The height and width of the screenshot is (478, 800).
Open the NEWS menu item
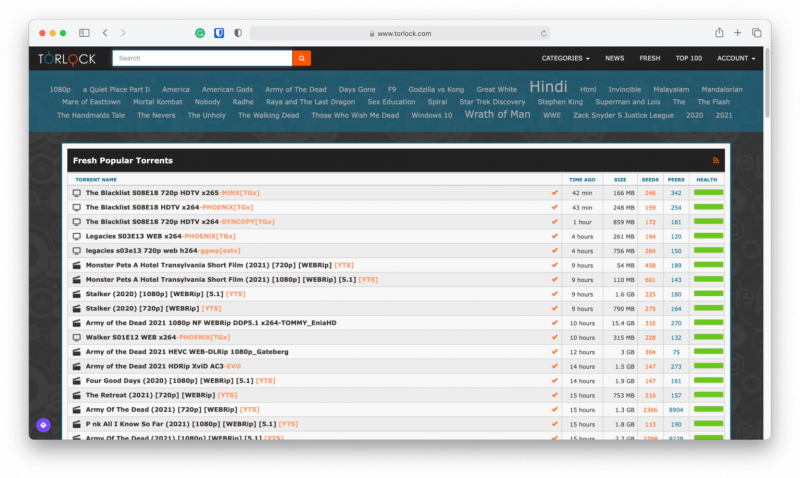click(x=614, y=58)
